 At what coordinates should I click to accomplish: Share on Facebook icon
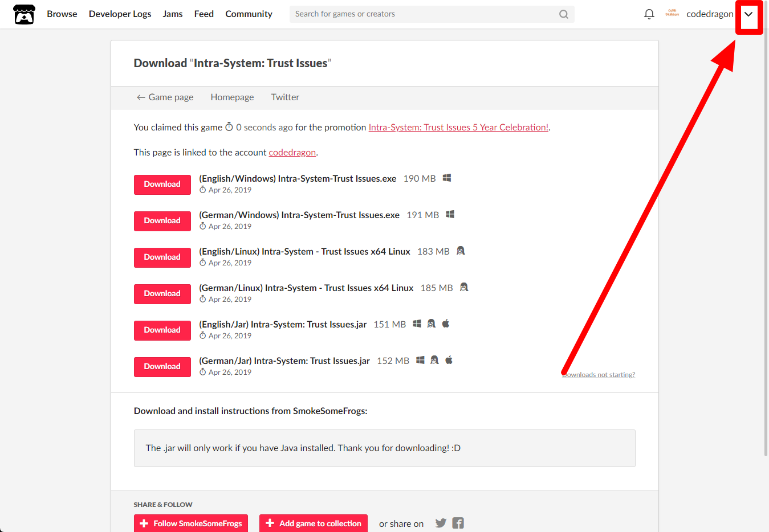coord(458,523)
